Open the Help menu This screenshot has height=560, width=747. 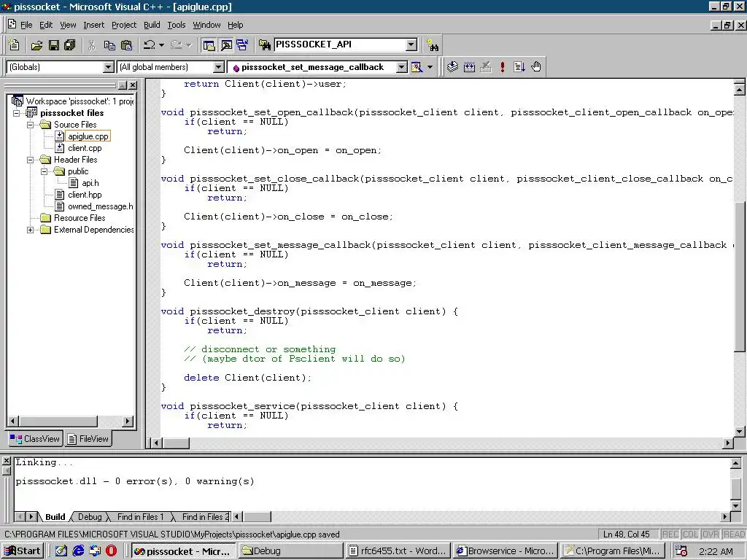236,25
